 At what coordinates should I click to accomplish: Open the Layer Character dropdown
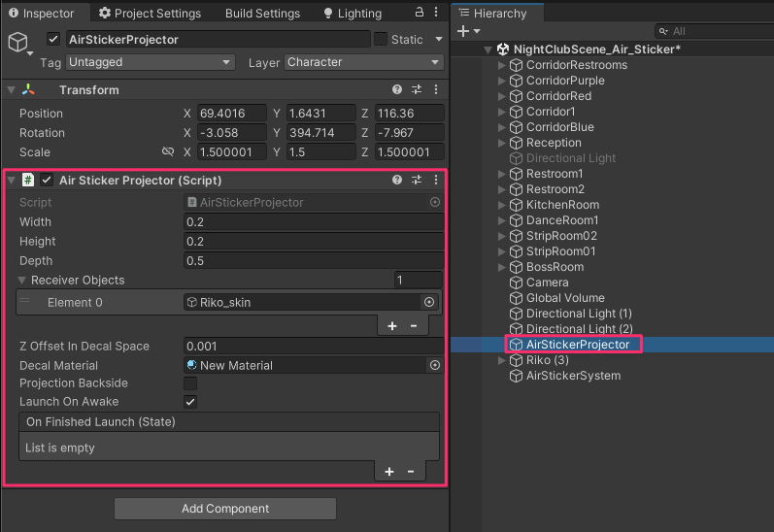coord(364,62)
